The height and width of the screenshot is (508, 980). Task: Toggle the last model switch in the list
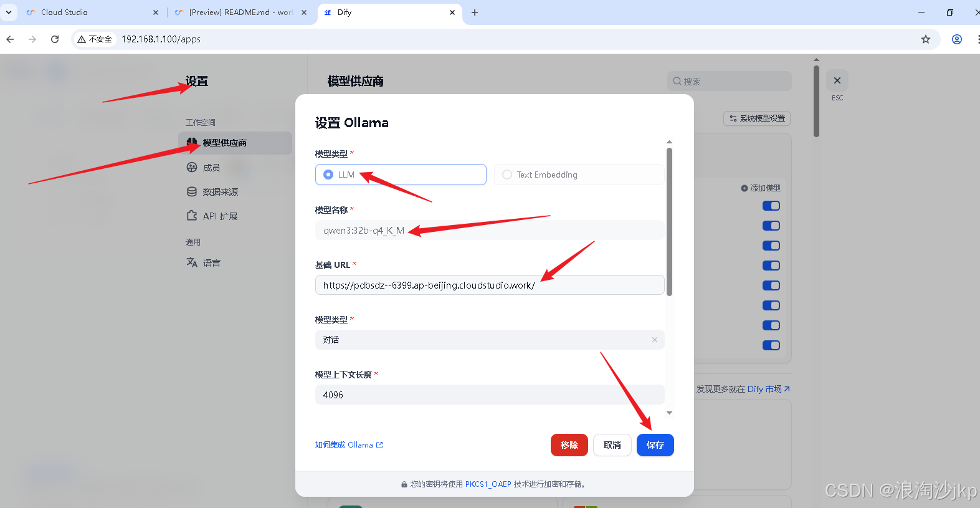(771, 345)
